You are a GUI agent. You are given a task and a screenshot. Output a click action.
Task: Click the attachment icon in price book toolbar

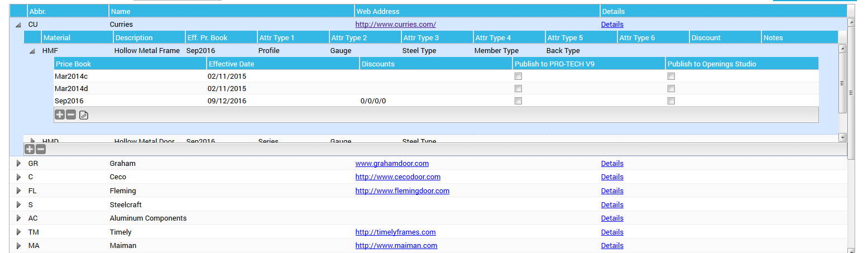tap(84, 115)
